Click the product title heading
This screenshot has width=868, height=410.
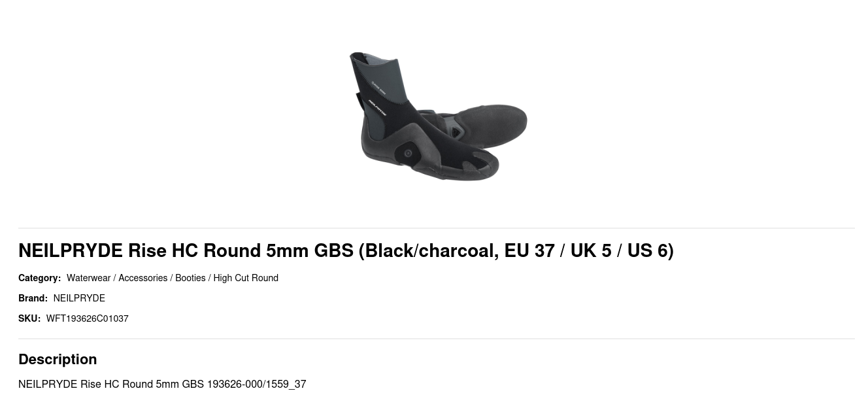[x=346, y=250]
